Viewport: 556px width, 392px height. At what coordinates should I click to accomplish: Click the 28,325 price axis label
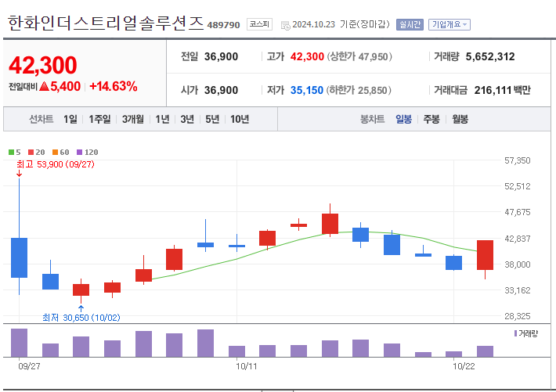(518, 316)
